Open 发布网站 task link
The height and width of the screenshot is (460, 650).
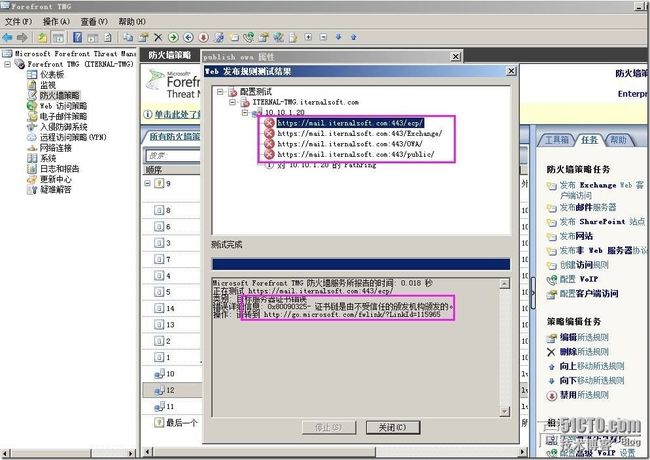tap(576, 236)
